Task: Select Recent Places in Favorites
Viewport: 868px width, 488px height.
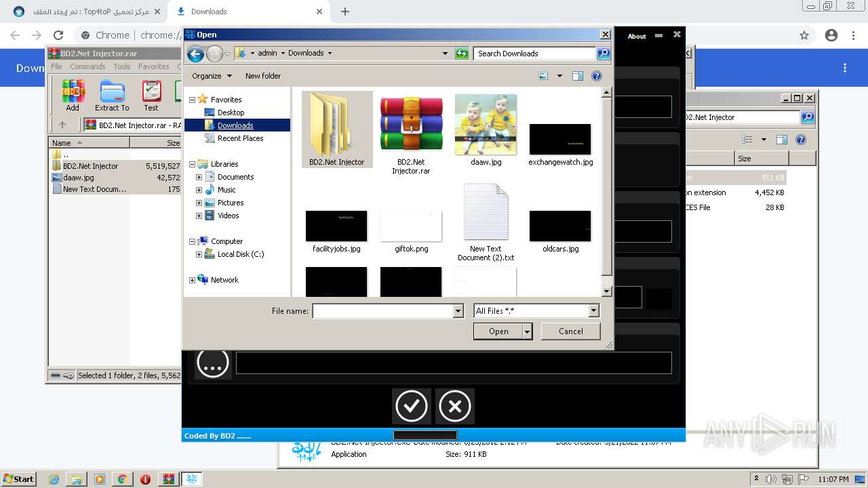Action: point(240,138)
